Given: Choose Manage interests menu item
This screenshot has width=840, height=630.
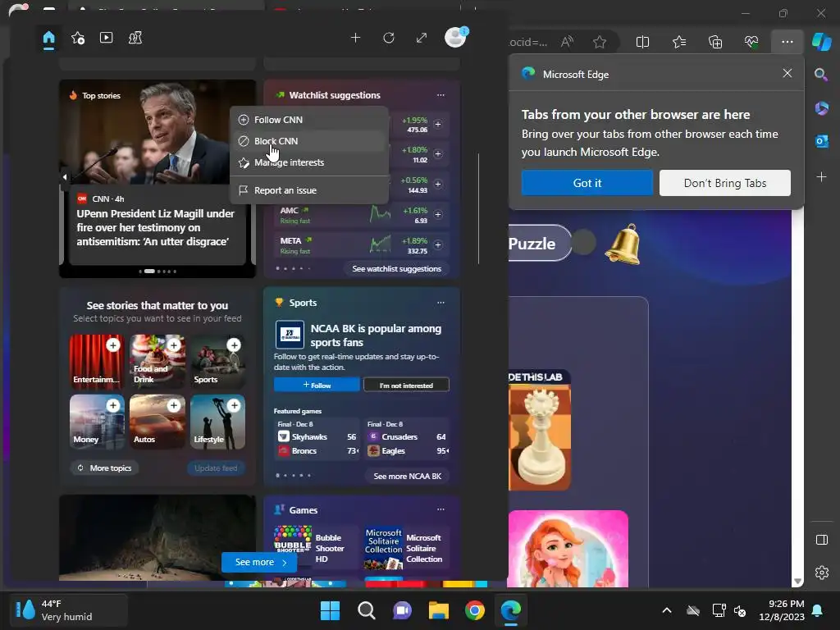Looking at the screenshot, I should coord(309,163).
